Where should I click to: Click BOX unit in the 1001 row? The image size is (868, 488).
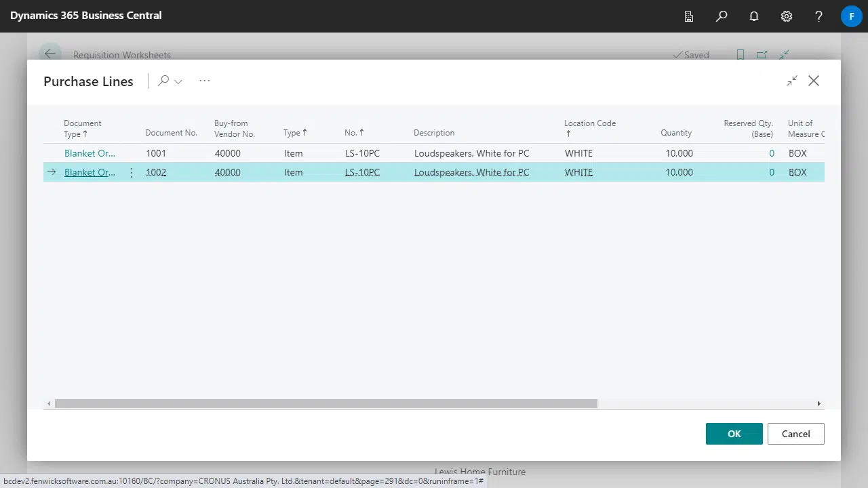(797, 153)
